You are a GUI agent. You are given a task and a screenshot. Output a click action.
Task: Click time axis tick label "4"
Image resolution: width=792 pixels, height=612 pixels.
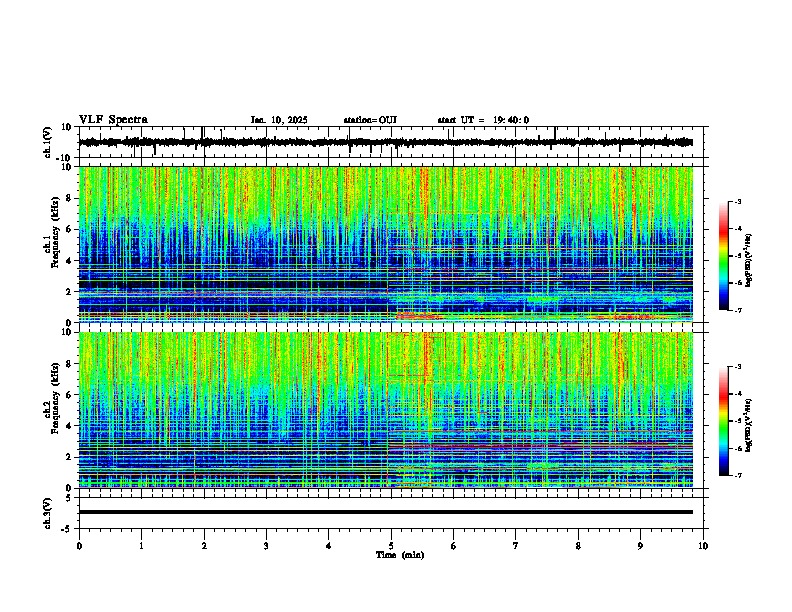coord(329,546)
